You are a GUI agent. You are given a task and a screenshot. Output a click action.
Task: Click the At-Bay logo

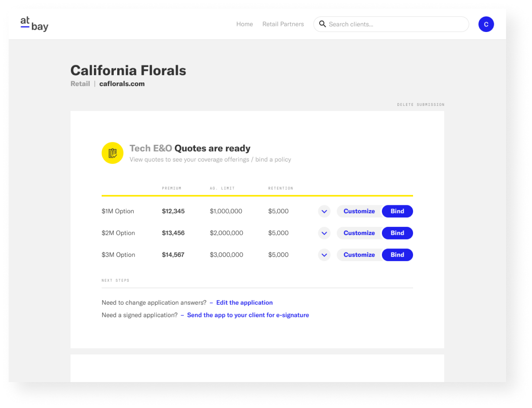(34, 24)
